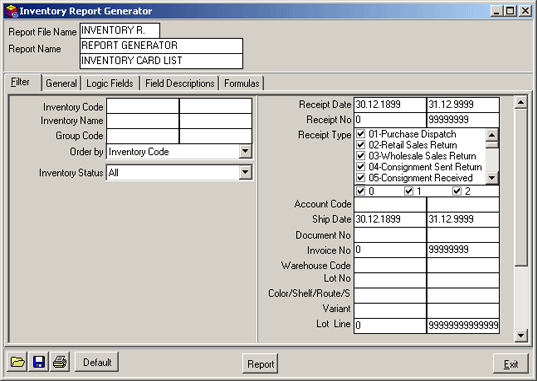Click the open folder icon button
Image resolution: width=537 pixels, height=381 pixels.
coord(17,362)
